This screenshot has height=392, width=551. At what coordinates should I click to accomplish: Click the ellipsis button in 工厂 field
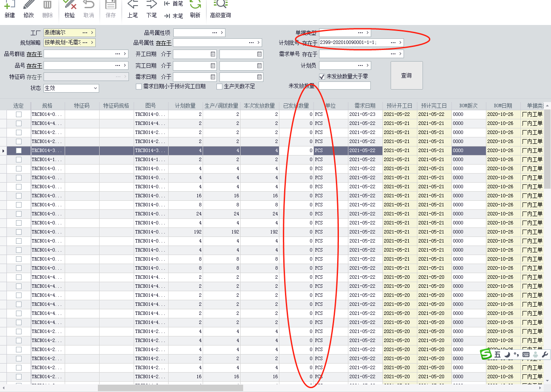(x=85, y=33)
